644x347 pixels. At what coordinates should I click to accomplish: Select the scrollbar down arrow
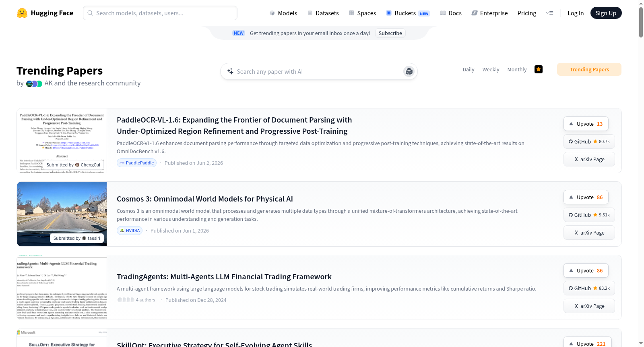[x=641, y=343]
